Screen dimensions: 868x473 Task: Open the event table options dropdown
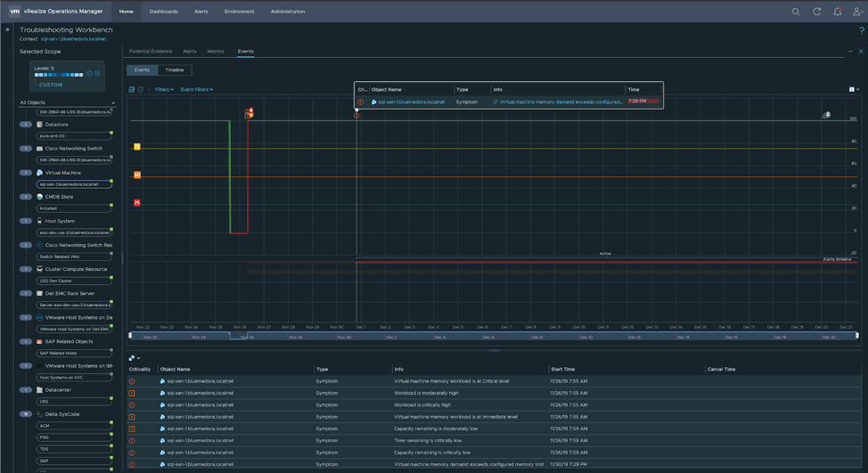134,358
